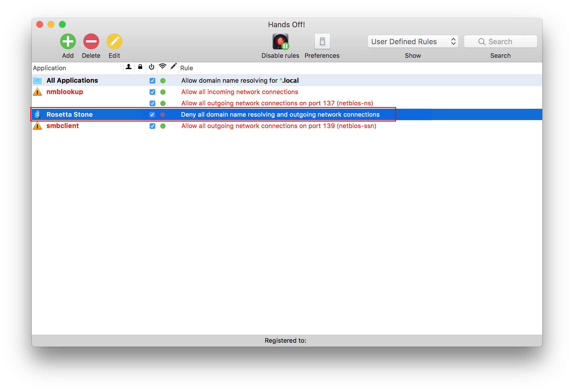Click the yellow Edit pencil icon
The width and height of the screenshot is (574, 392).
tap(114, 42)
